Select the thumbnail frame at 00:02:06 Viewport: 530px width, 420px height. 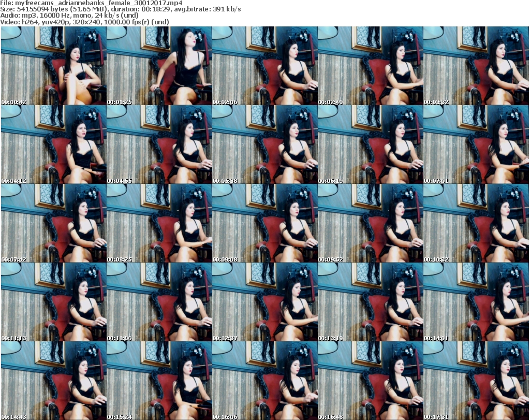[264, 66]
